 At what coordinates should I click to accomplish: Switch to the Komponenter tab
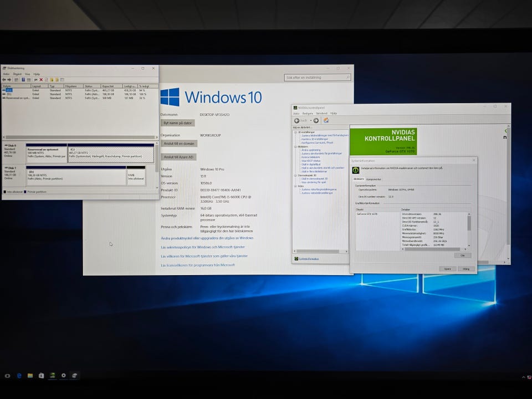point(374,179)
